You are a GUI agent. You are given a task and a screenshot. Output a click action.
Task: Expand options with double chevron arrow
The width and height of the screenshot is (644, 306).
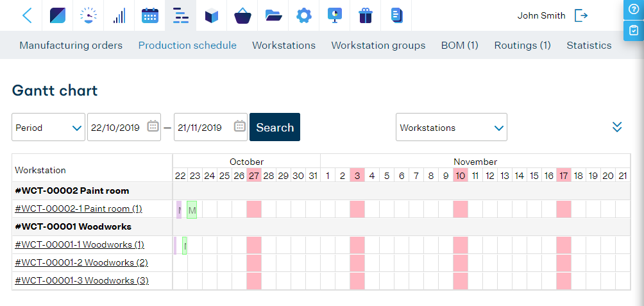[617, 127]
